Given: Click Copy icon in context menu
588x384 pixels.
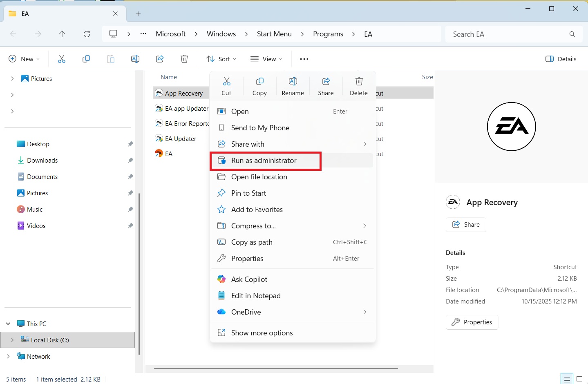Looking at the screenshot, I should click(x=259, y=81).
